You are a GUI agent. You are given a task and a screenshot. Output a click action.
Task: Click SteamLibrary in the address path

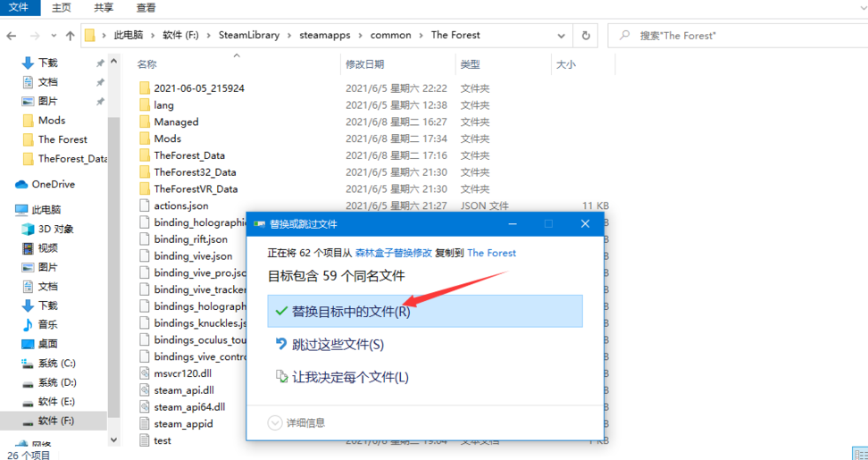click(x=249, y=35)
